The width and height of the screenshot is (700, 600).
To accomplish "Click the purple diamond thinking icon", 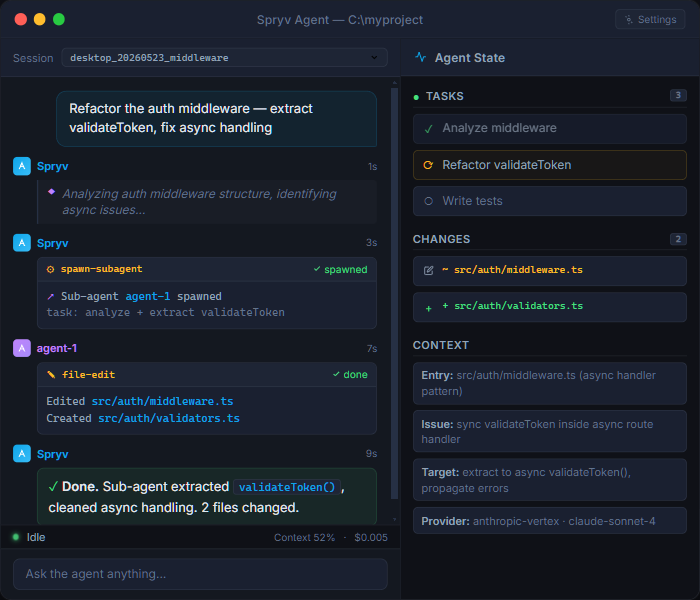I will coord(51,192).
